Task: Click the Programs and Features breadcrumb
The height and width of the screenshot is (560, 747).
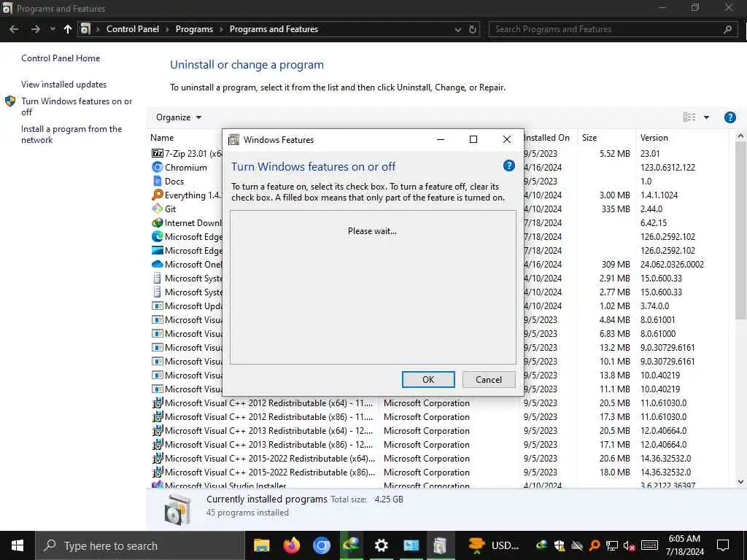Action: point(274,29)
